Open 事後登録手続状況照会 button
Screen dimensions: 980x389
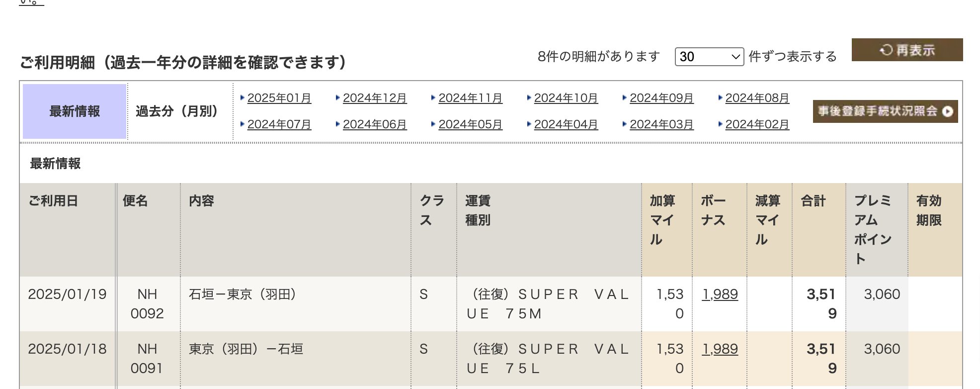click(885, 111)
